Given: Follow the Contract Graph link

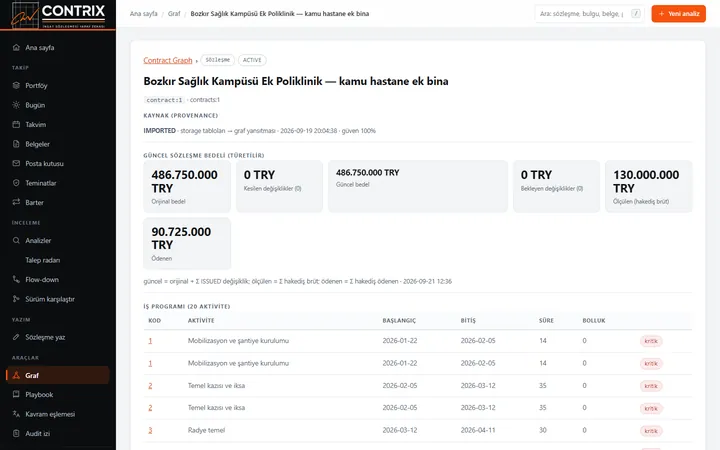Looking at the screenshot, I should (x=168, y=60).
